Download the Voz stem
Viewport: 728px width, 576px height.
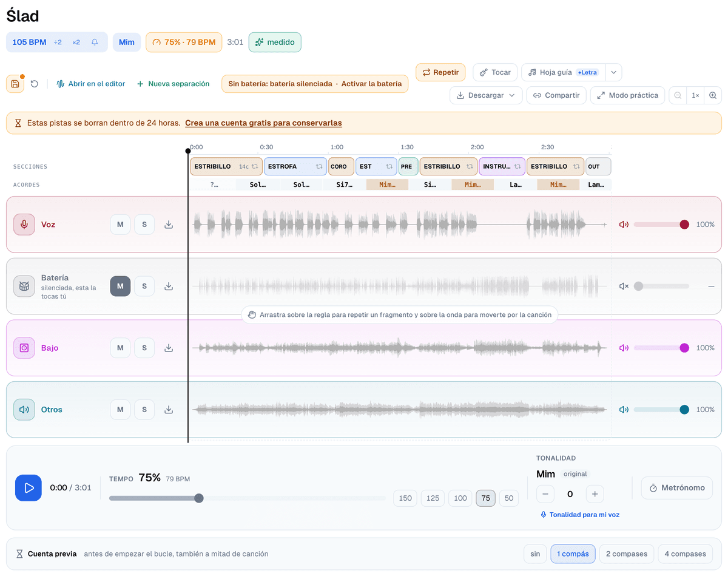coord(169,225)
